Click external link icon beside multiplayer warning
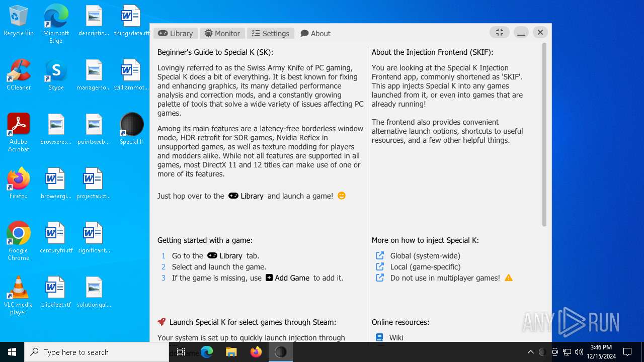Viewport: 644px width, 362px height. pos(380,278)
